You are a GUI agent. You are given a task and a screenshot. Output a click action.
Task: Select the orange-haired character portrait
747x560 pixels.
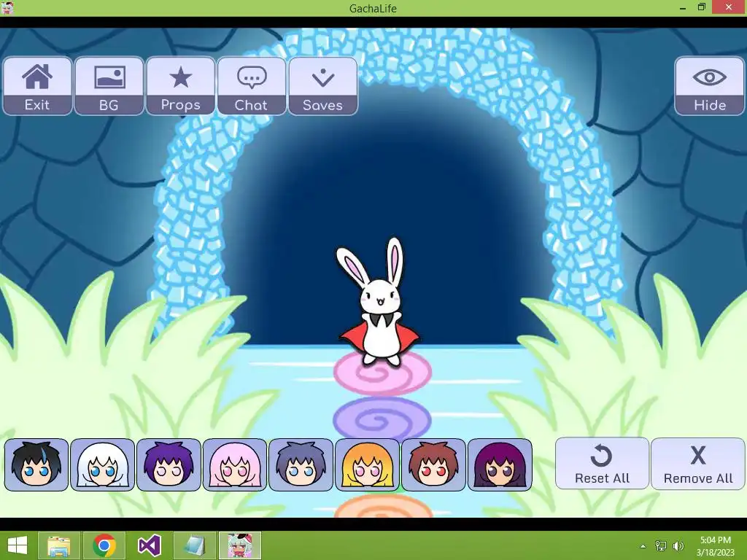point(368,464)
